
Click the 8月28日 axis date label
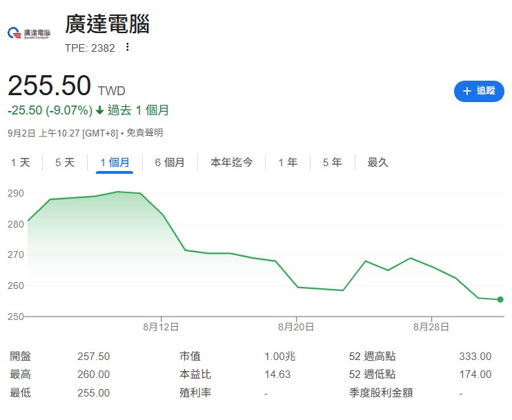431,327
